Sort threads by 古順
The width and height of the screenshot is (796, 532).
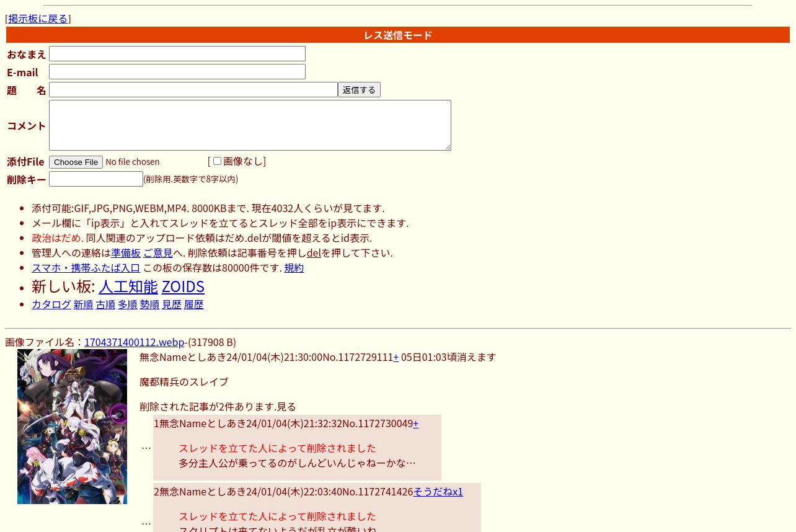(x=105, y=304)
